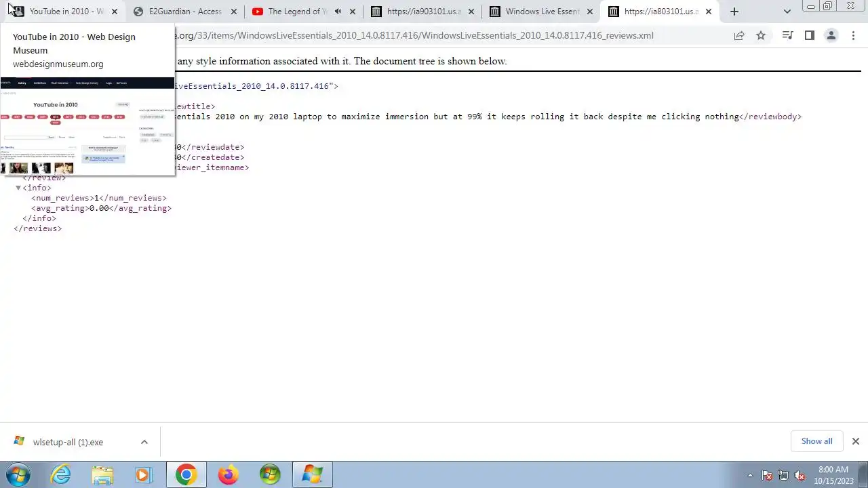Click the </createdate> line
The image size is (868, 488).
point(210,157)
